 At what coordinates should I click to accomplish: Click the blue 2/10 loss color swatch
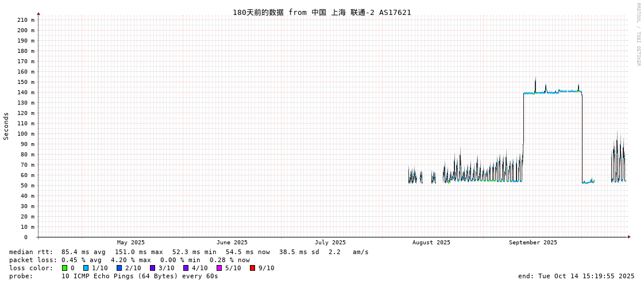pyautogui.click(x=119, y=268)
